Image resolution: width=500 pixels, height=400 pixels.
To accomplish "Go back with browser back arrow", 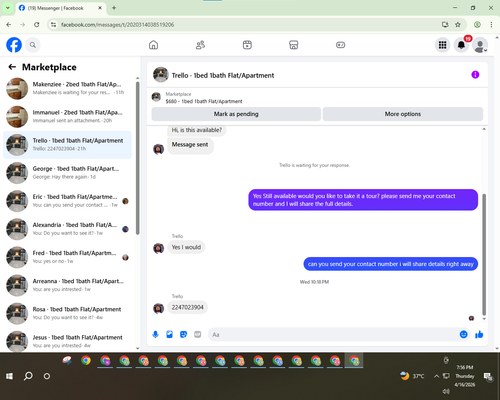I will tap(9, 25).
